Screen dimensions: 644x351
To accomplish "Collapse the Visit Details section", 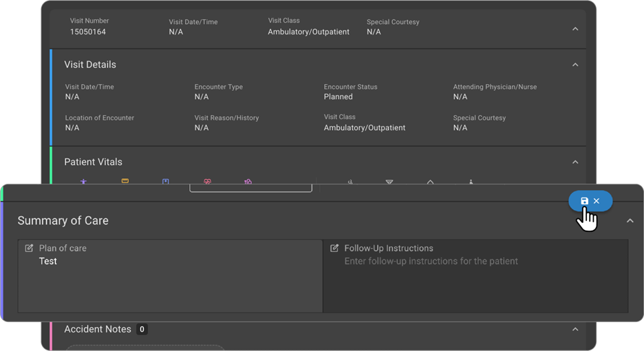I will pyautogui.click(x=575, y=65).
